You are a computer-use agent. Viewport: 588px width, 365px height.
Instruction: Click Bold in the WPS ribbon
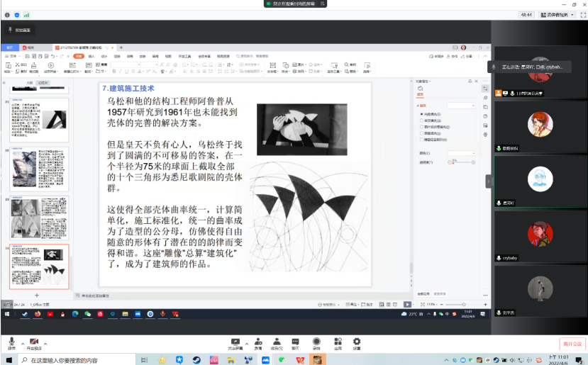pos(114,71)
